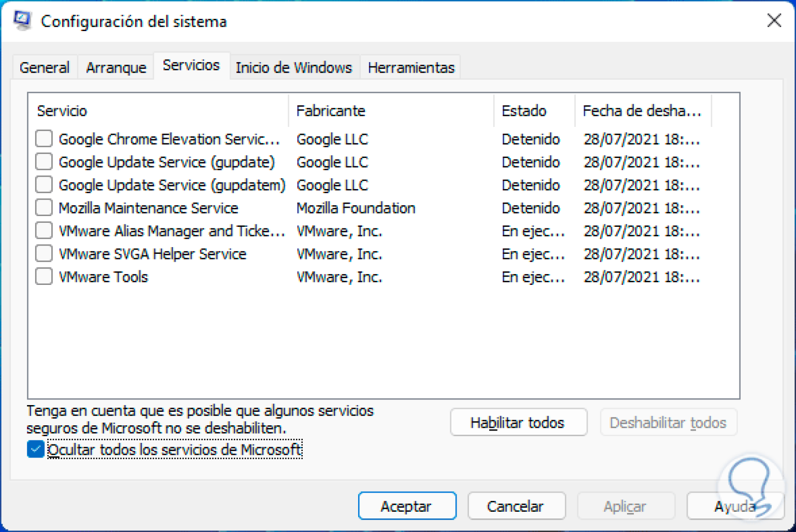
Task: Sort the list by the Estado column
Action: (524, 110)
